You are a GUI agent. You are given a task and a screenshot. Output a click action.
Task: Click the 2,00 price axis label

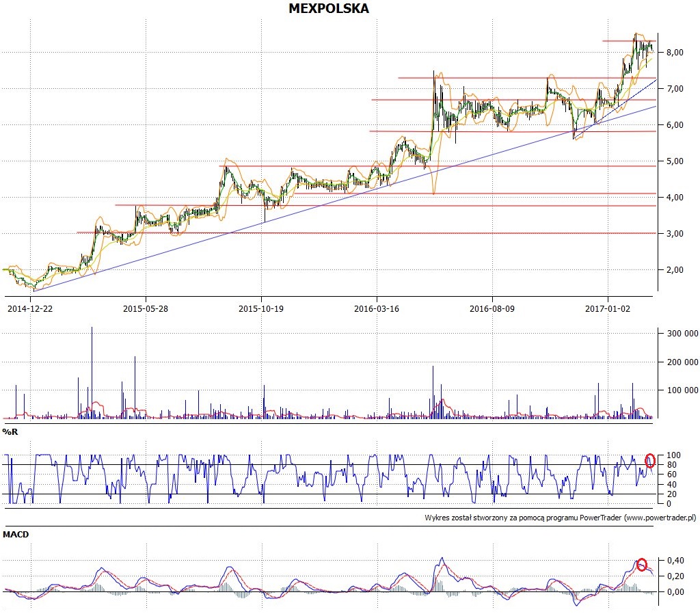click(x=675, y=269)
